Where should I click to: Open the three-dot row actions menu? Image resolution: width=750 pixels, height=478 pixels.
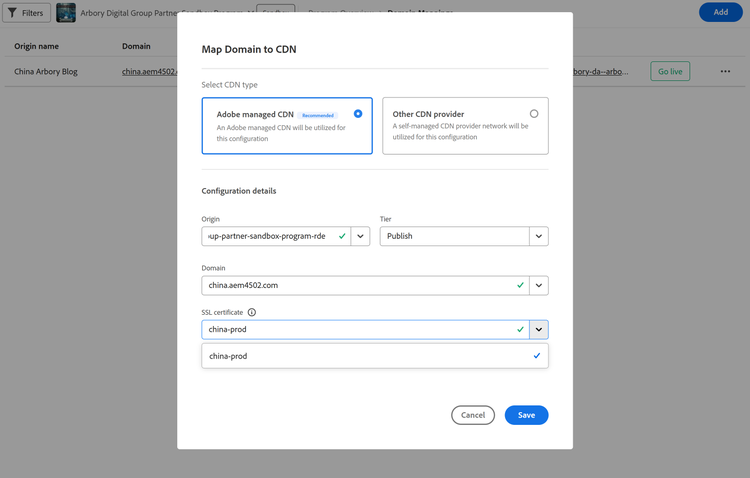tap(725, 71)
